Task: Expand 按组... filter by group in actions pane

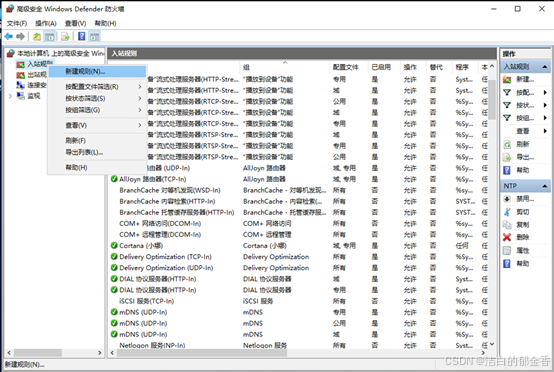Action: coord(525,118)
